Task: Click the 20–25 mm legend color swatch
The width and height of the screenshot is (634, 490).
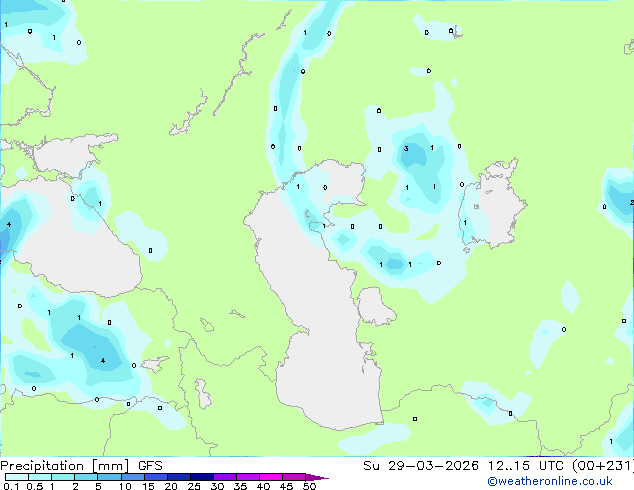Action: pos(178,477)
